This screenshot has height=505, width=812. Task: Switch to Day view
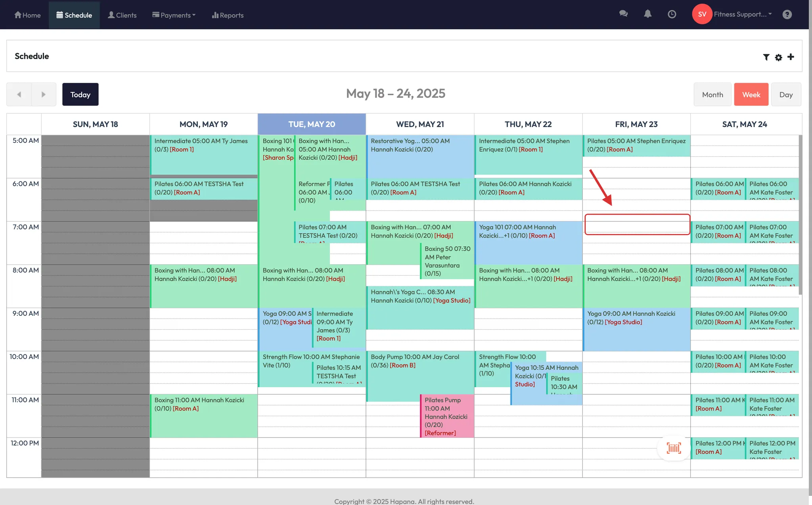786,94
